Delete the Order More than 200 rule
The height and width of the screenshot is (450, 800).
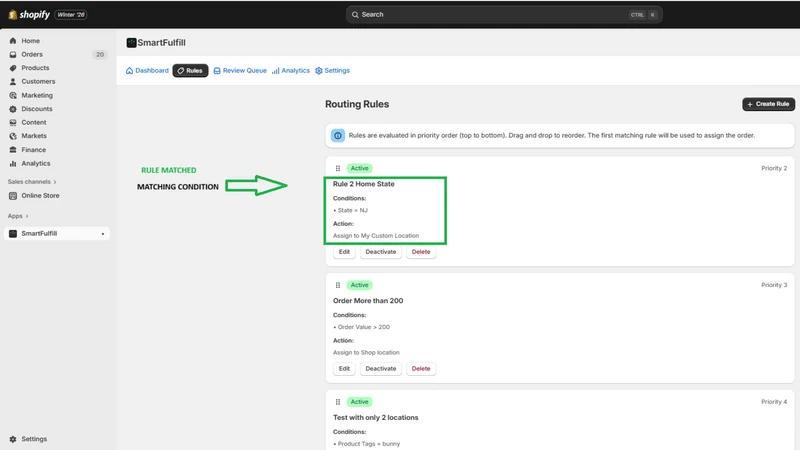(x=421, y=369)
